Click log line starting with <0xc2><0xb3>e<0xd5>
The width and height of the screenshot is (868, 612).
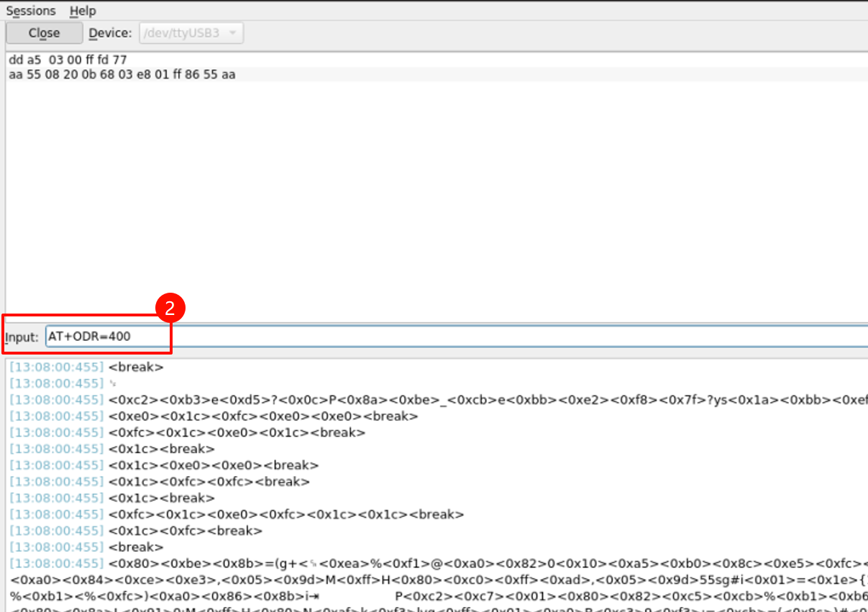(x=431, y=400)
